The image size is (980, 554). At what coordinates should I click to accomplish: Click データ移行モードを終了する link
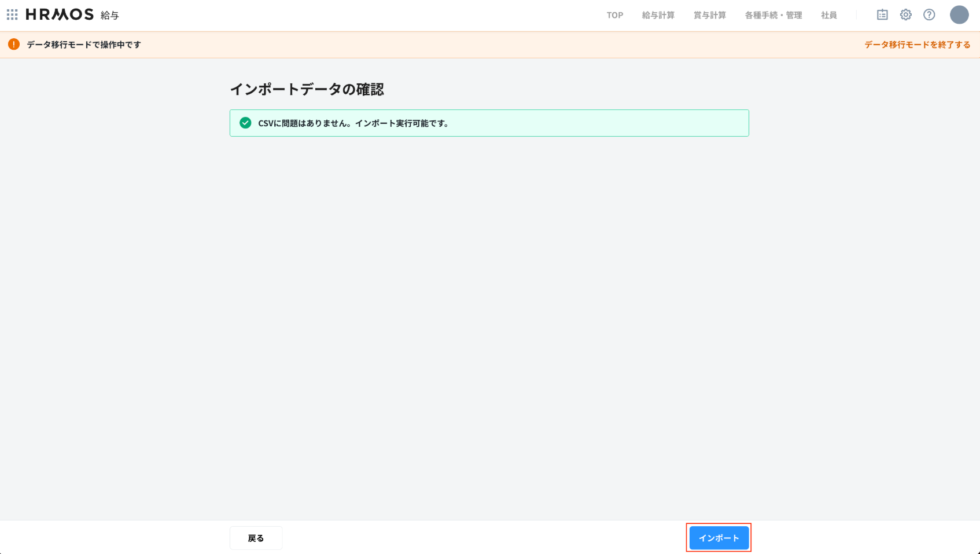(x=917, y=45)
